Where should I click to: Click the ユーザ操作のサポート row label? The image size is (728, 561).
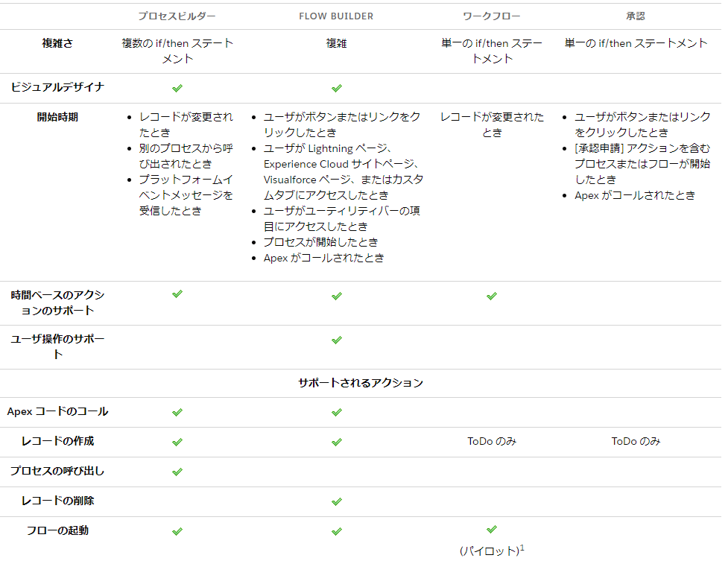pos(57,346)
